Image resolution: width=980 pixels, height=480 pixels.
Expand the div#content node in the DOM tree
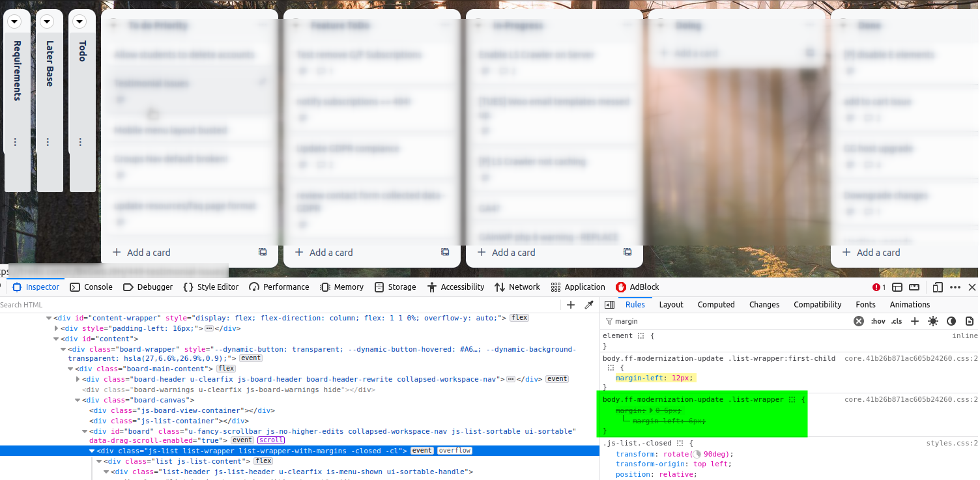click(x=57, y=339)
